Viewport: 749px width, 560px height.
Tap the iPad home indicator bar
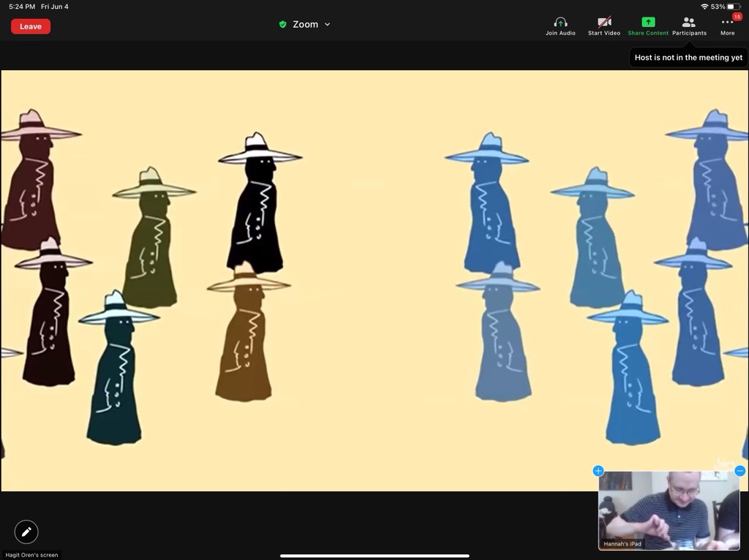374,556
